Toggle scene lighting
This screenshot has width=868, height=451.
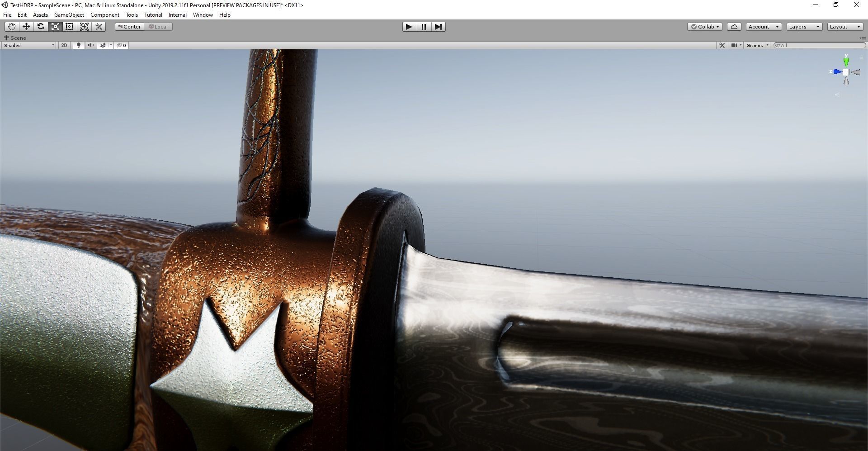(78, 45)
